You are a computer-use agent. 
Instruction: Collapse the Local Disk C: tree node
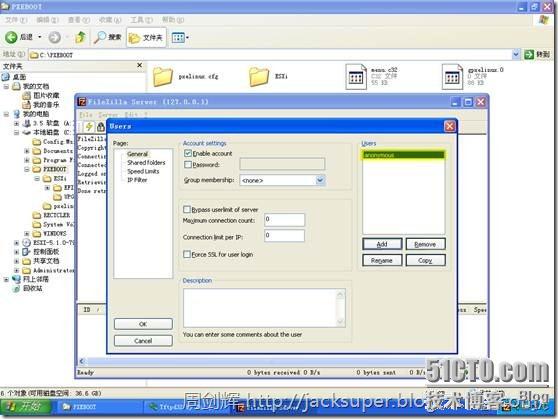tap(16, 132)
